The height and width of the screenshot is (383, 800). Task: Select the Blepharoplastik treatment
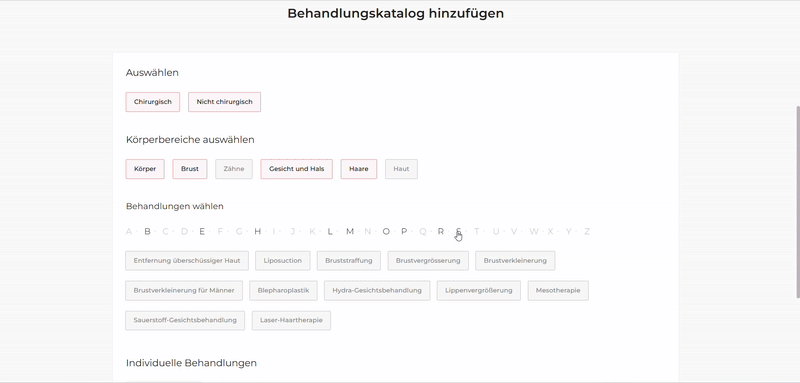click(284, 291)
